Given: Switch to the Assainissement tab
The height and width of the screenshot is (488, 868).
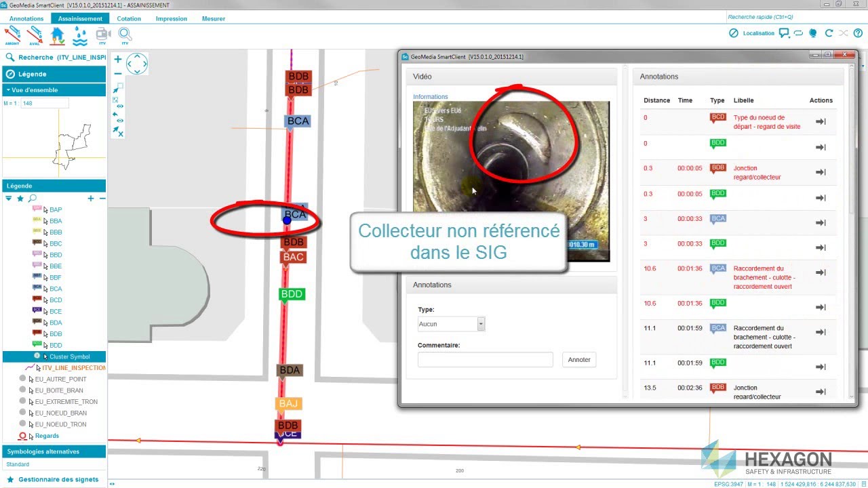Looking at the screenshot, I should coord(80,18).
